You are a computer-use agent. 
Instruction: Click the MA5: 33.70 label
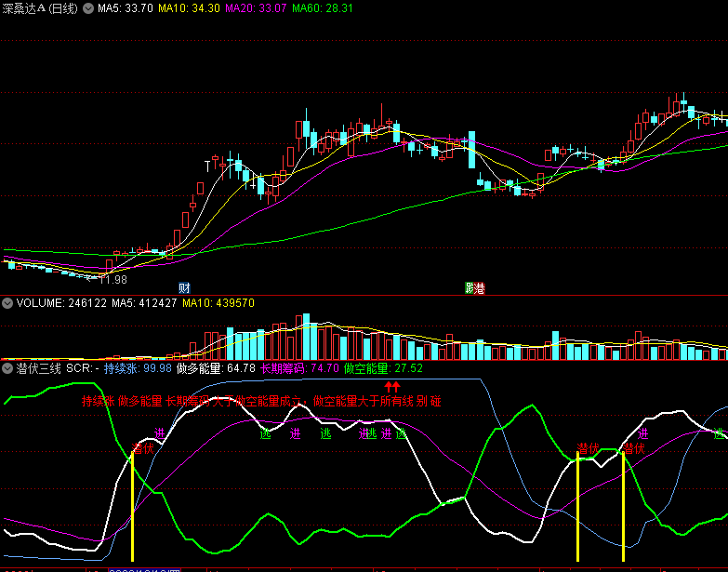pyautogui.click(x=126, y=8)
